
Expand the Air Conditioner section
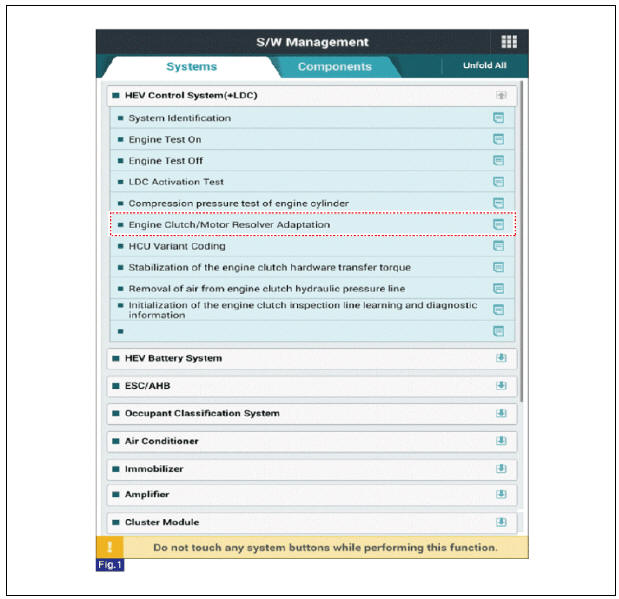click(501, 441)
